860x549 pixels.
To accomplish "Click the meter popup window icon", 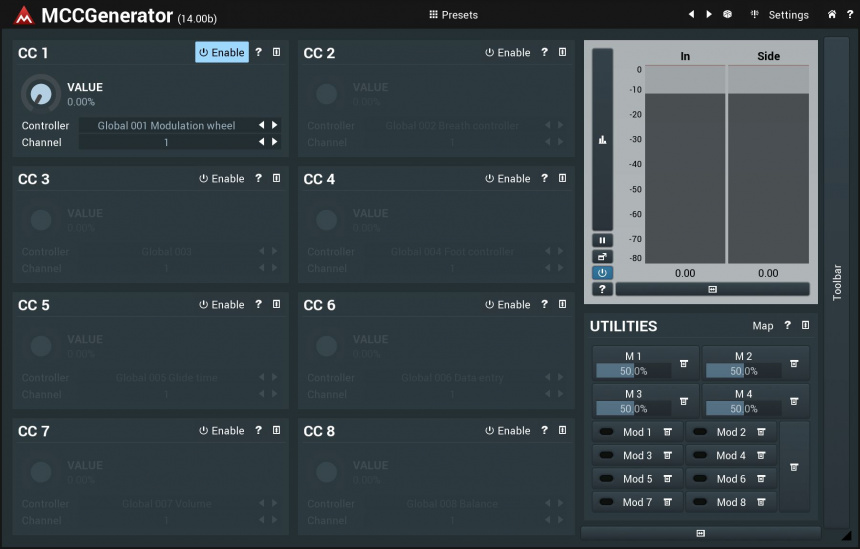I will pos(602,257).
